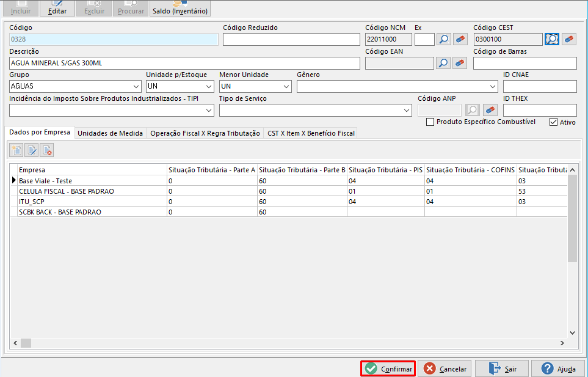588x377 pixels.
Task: Click the grid's scroll left arrow
Action: [x=15, y=343]
